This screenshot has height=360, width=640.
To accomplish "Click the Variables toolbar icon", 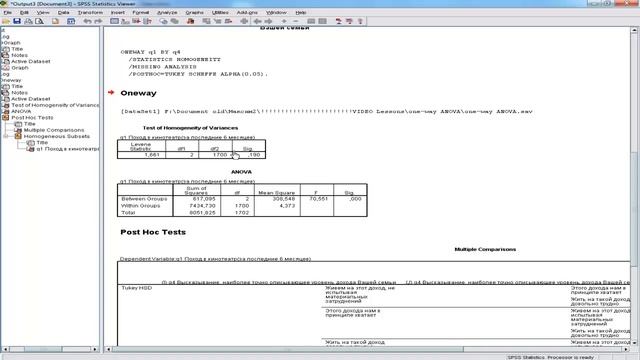I will coord(147,21).
